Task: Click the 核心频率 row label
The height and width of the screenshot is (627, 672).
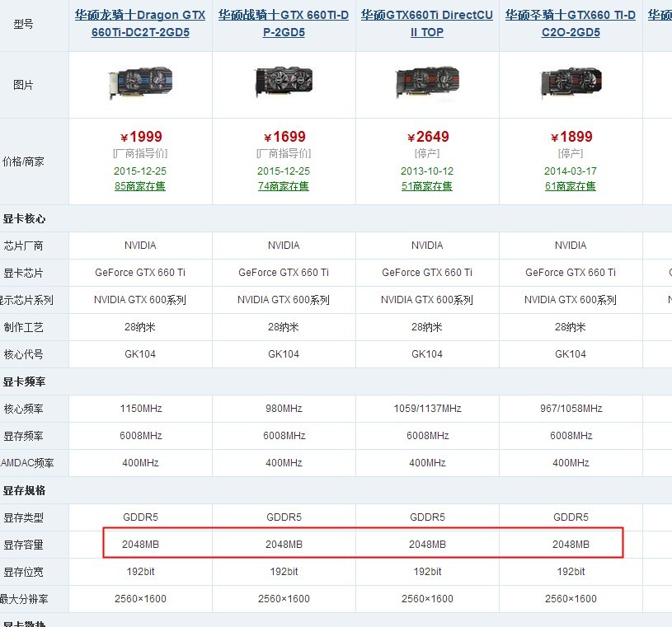Action: point(23,409)
